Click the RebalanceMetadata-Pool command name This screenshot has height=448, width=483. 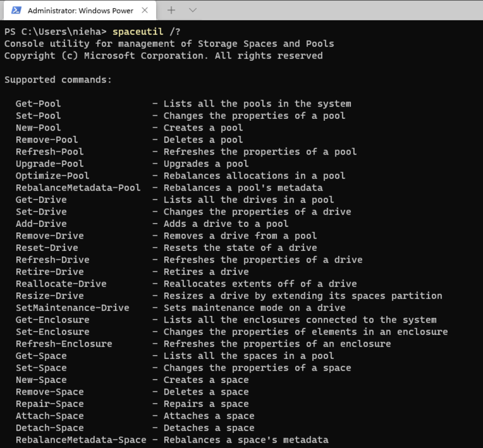[78, 188]
